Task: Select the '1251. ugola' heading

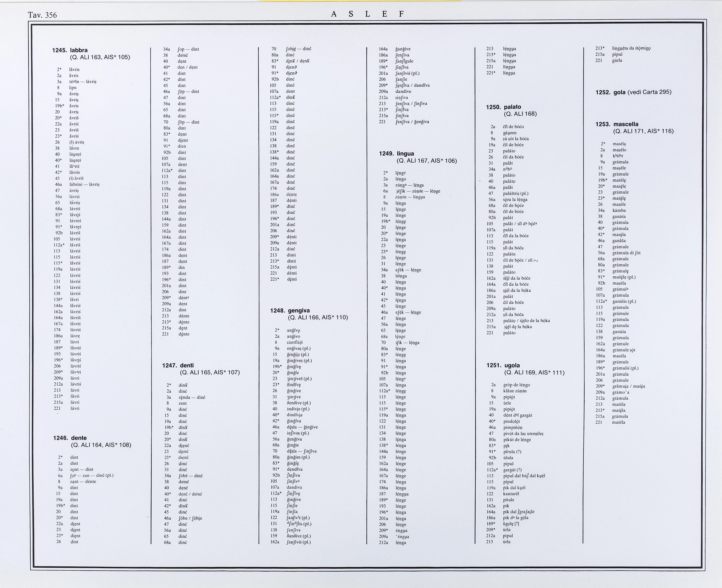Action: point(503,365)
